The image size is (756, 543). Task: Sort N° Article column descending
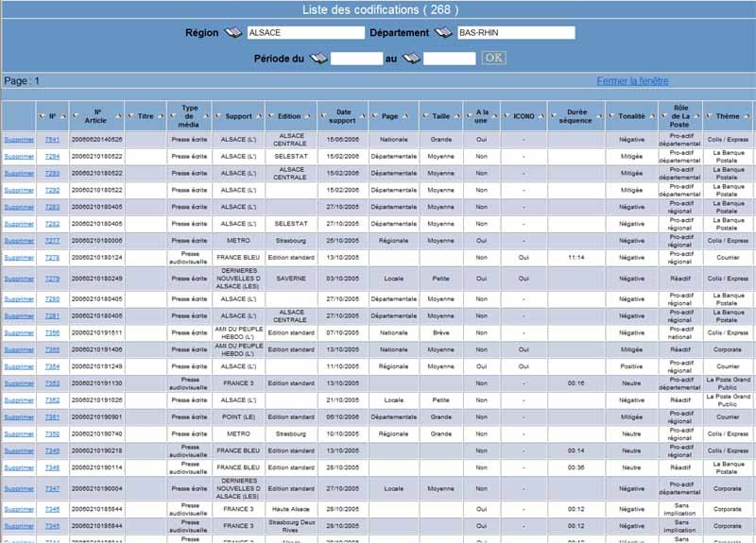pyautogui.click(x=76, y=116)
